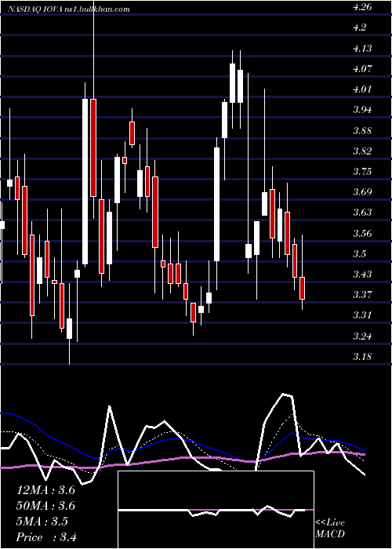Click the 4.01 price axis label
Screen dimensions: 392x549
tap(362, 89)
